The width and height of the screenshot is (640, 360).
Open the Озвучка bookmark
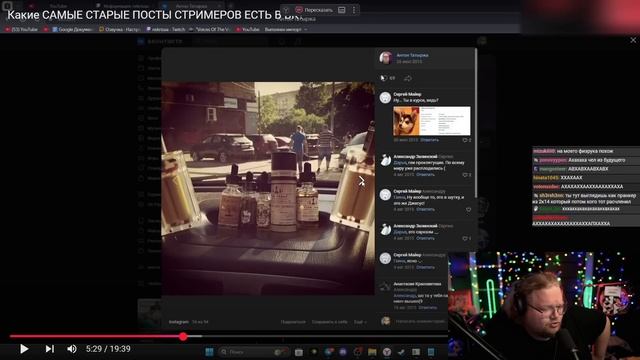[x=120, y=29]
